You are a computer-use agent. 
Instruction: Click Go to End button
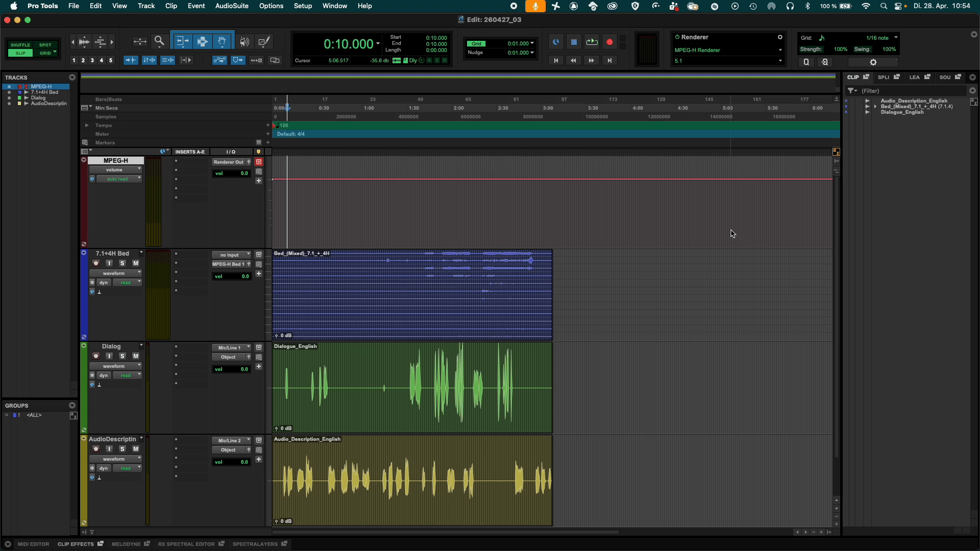pyautogui.click(x=609, y=60)
